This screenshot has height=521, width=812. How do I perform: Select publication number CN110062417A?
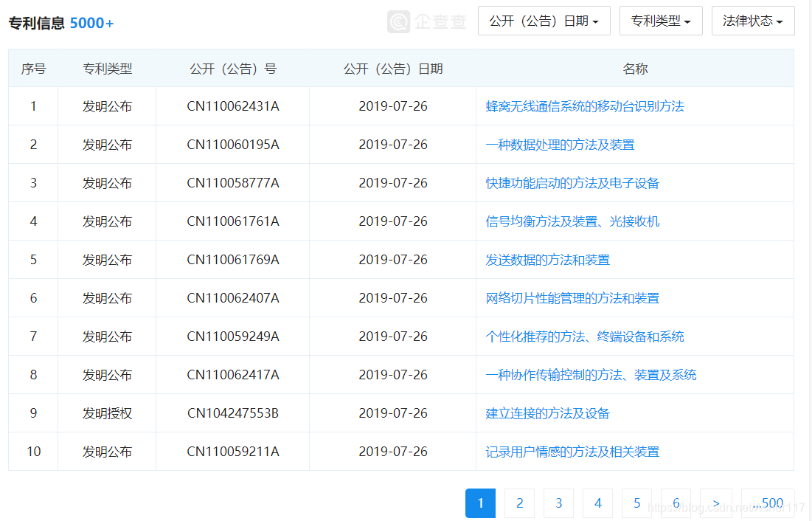233,375
